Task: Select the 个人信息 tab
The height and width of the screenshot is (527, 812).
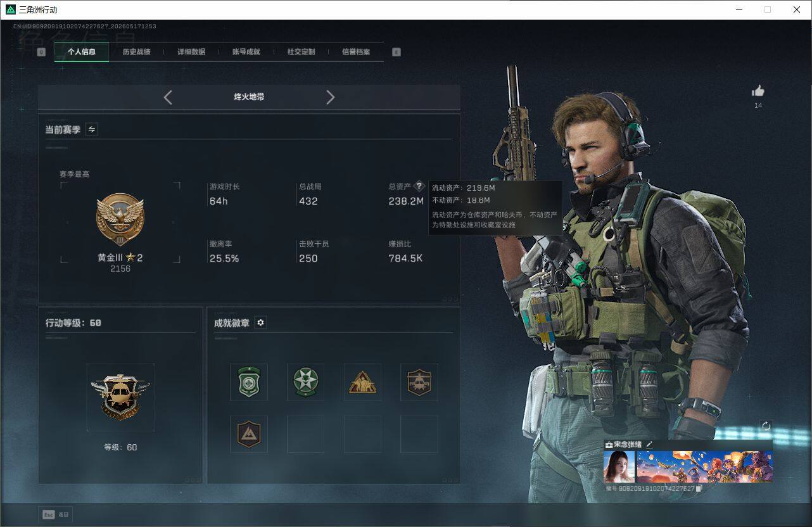Action: 82,52
